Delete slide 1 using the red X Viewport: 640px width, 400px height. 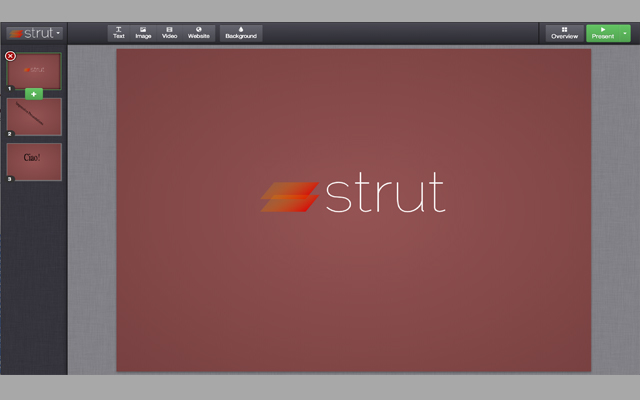click(10, 56)
